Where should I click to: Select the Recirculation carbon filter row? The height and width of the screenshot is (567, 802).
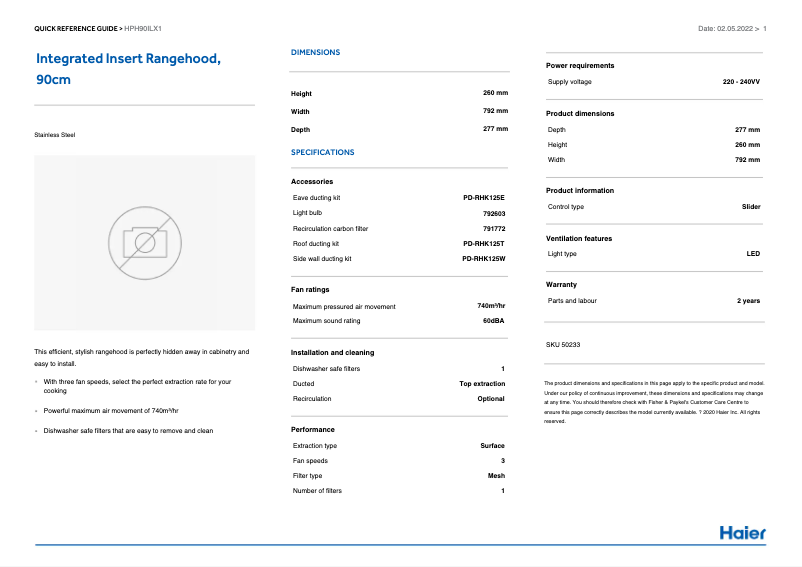(398, 229)
